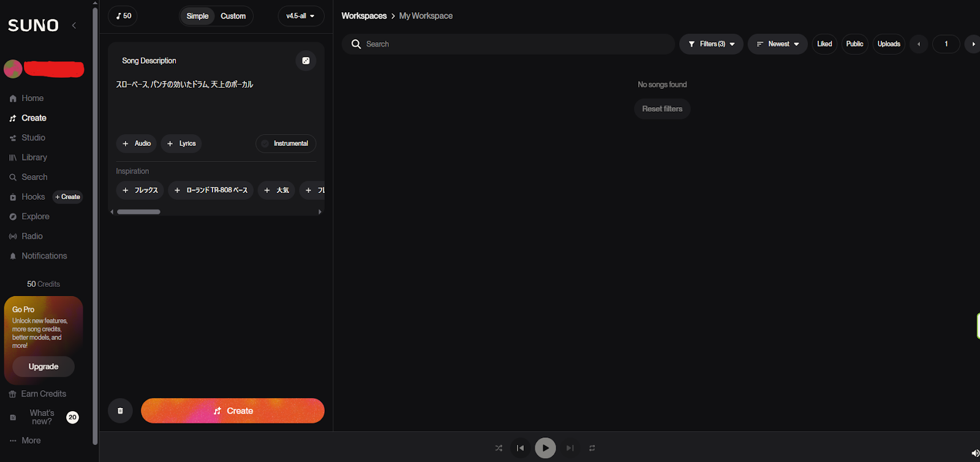Click the dice randomize icon in Song Description
The width and height of the screenshot is (980, 462).
tap(306, 61)
